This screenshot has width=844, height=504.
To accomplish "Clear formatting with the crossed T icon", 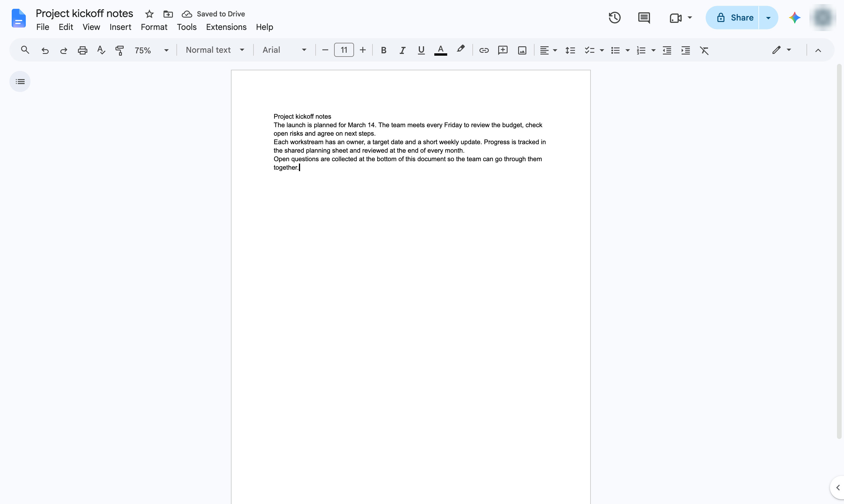I will pyautogui.click(x=704, y=50).
